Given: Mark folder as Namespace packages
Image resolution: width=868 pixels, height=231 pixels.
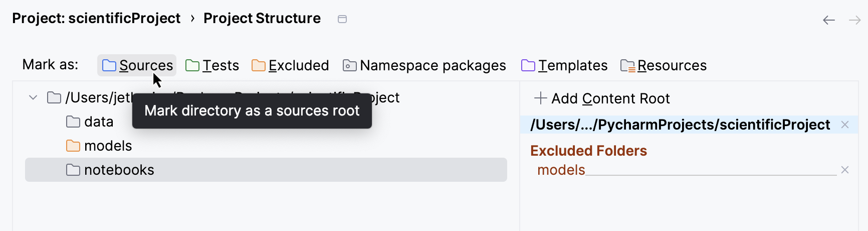Looking at the screenshot, I should (x=424, y=65).
